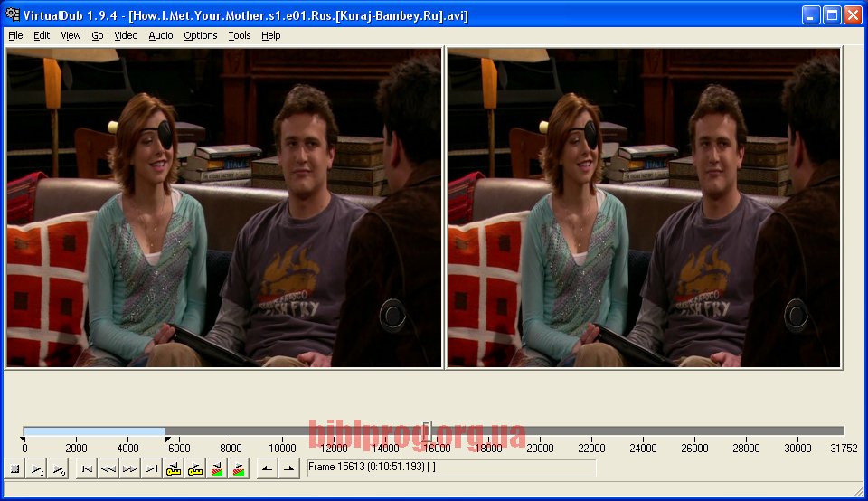Click the Input playback button
868x501 pixels.
click(36, 468)
